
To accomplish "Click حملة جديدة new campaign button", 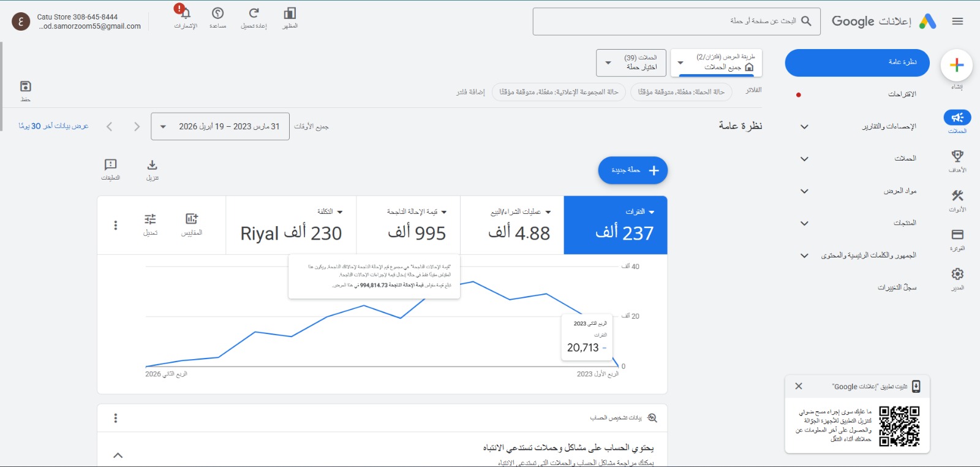I will (633, 170).
